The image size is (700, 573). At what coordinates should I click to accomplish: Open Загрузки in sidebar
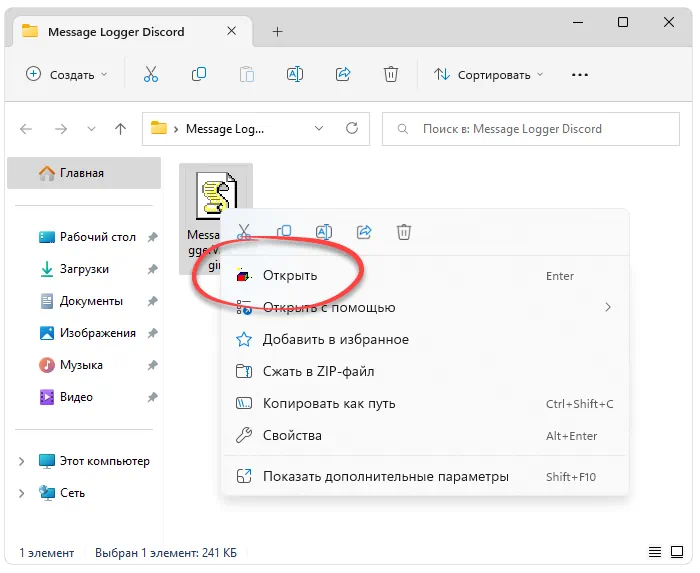click(x=85, y=269)
